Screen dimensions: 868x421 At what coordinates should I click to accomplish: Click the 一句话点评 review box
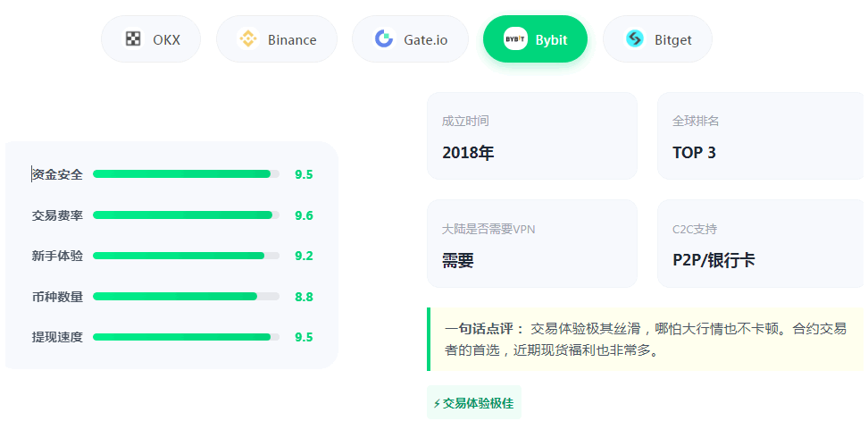tap(647, 340)
